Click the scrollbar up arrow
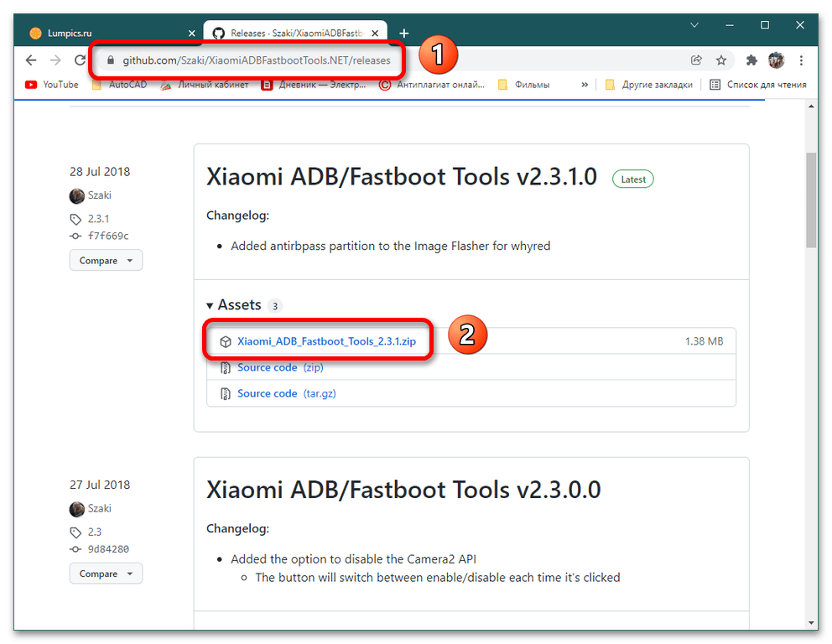 point(811,106)
